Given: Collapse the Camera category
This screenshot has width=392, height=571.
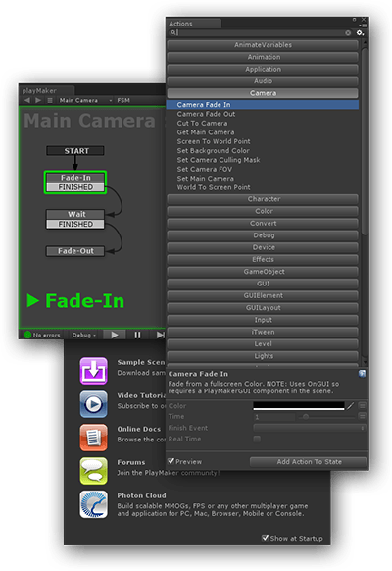Looking at the screenshot, I should click(263, 93).
